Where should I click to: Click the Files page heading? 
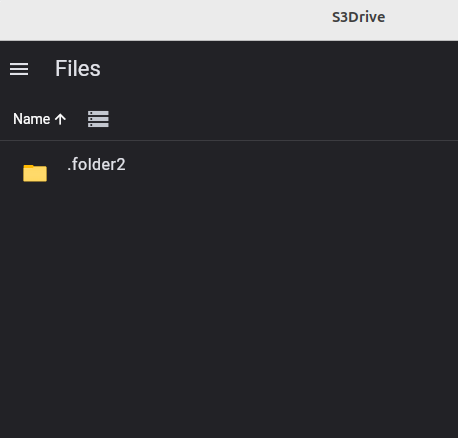tap(78, 69)
